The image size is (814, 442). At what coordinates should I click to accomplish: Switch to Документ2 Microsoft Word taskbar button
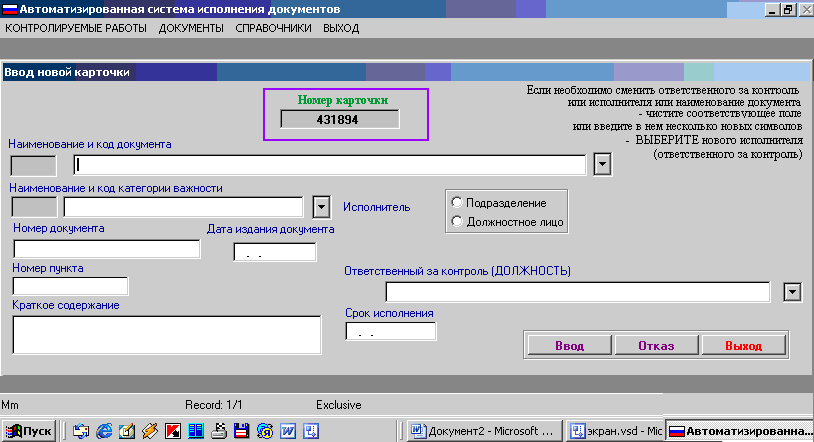click(484, 431)
